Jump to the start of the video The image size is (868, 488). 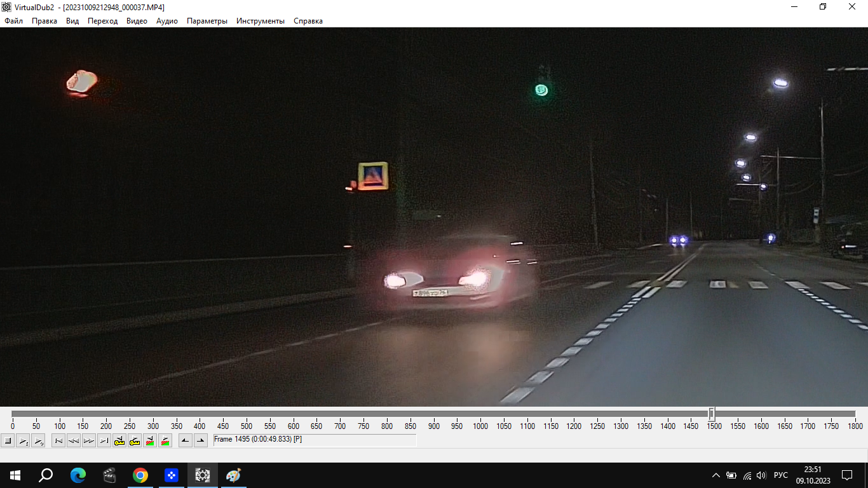click(x=58, y=440)
